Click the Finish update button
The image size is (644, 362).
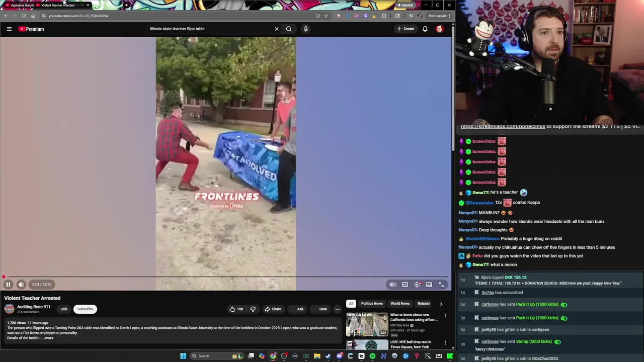click(x=439, y=16)
